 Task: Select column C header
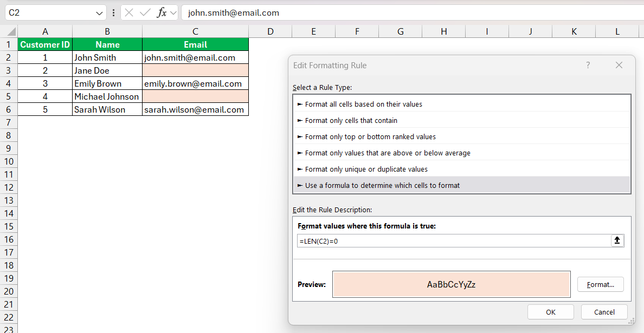pos(196,31)
